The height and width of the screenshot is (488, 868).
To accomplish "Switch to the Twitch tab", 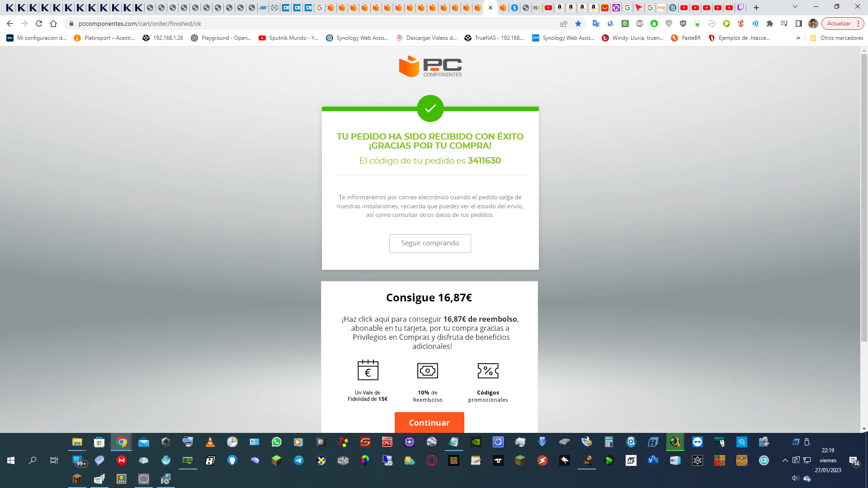I will coord(740,8).
